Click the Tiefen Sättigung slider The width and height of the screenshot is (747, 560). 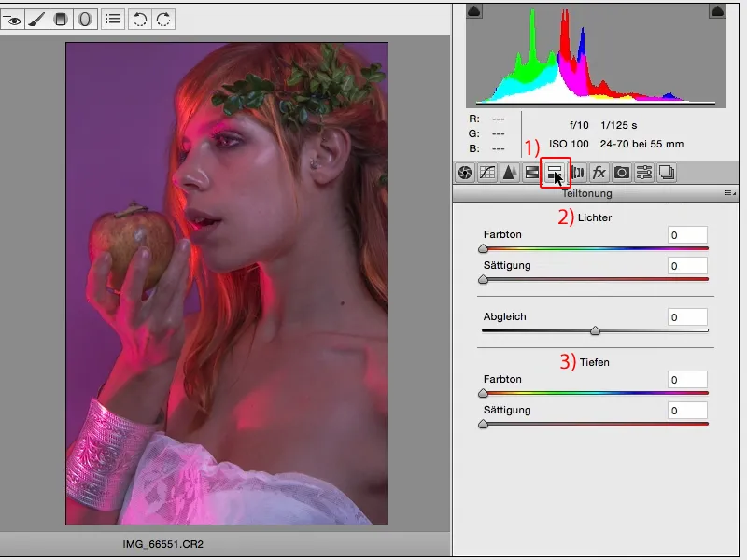coord(595,424)
